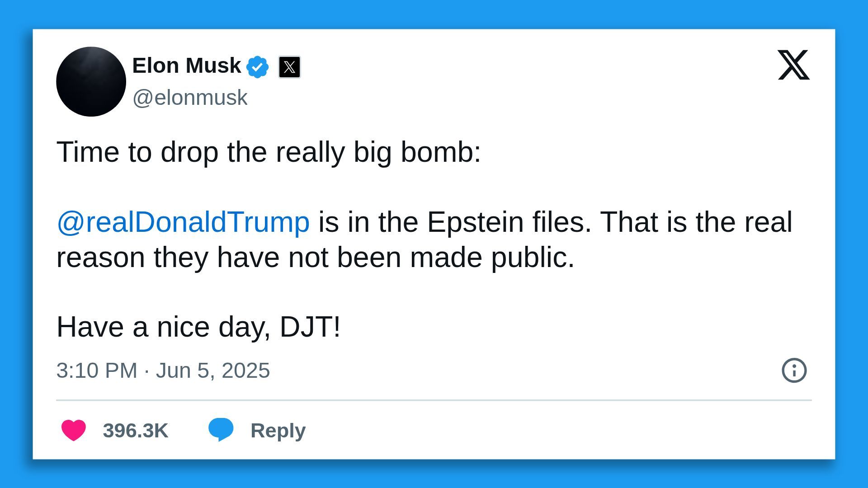The width and height of the screenshot is (868, 488).
Task: Click the 396.3K like count
Action: pos(135,431)
